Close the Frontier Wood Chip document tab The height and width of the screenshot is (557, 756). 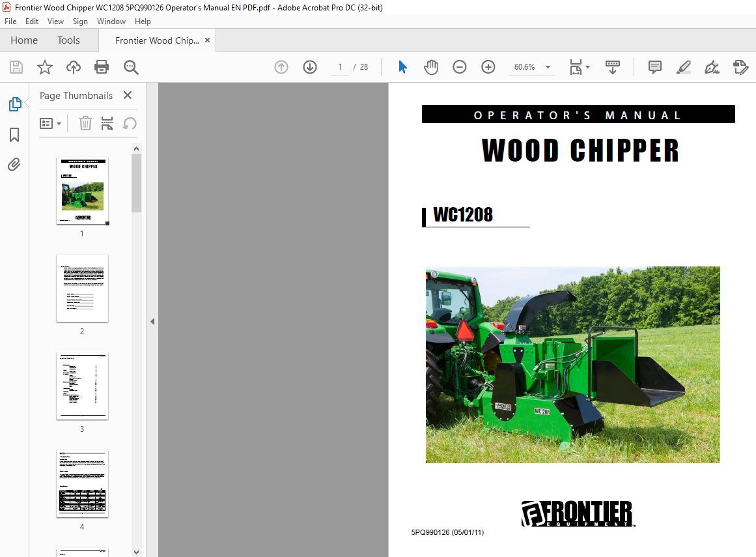click(207, 40)
